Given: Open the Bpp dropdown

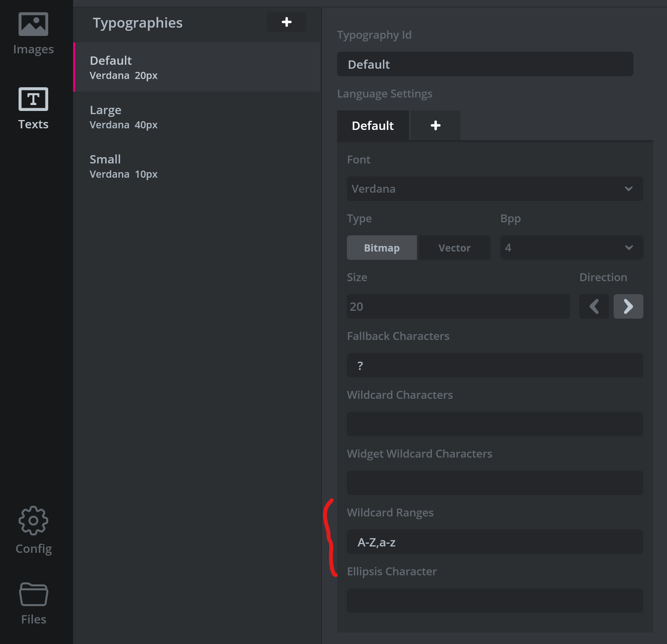Looking at the screenshot, I should (571, 248).
